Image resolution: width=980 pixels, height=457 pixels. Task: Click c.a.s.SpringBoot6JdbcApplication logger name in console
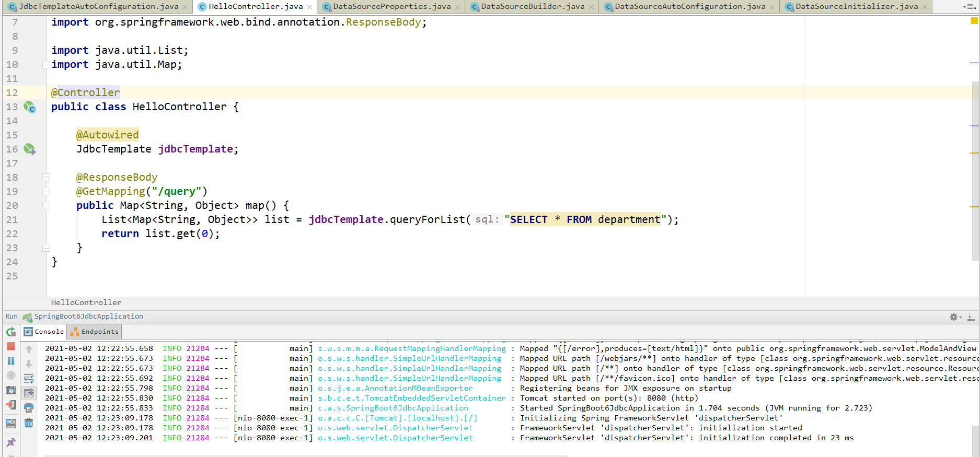(393, 408)
